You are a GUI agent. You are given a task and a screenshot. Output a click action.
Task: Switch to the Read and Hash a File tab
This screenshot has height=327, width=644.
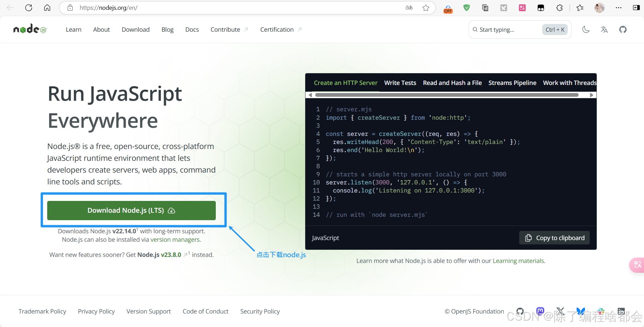pyautogui.click(x=452, y=83)
